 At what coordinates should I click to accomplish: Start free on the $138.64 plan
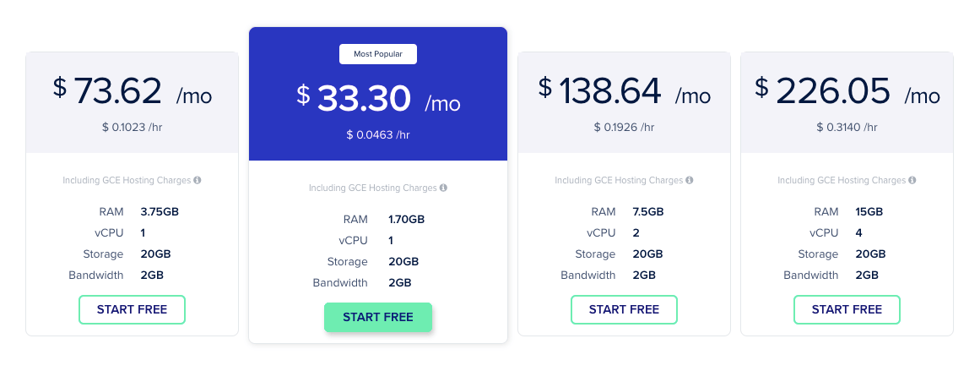[624, 309]
